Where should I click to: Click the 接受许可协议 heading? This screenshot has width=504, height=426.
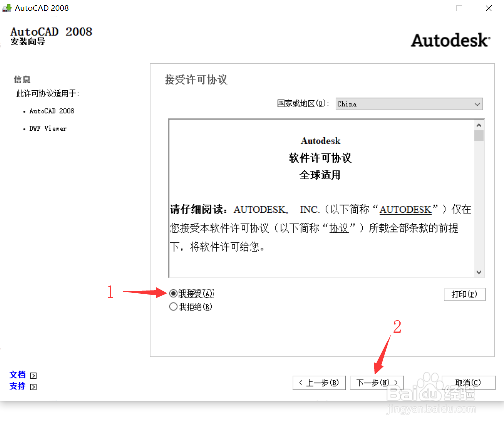(x=196, y=80)
